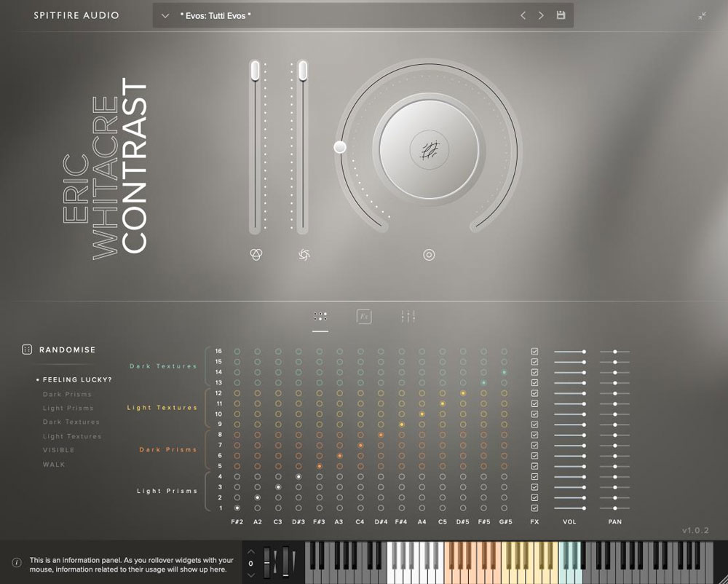Collapse the plugin view icon
Screen dimensions: 728x584
[x=702, y=16]
